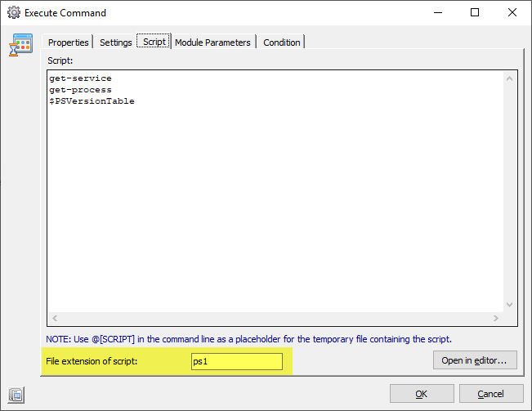Select the Script tab
The width and height of the screenshot is (532, 411).
pyautogui.click(x=154, y=42)
